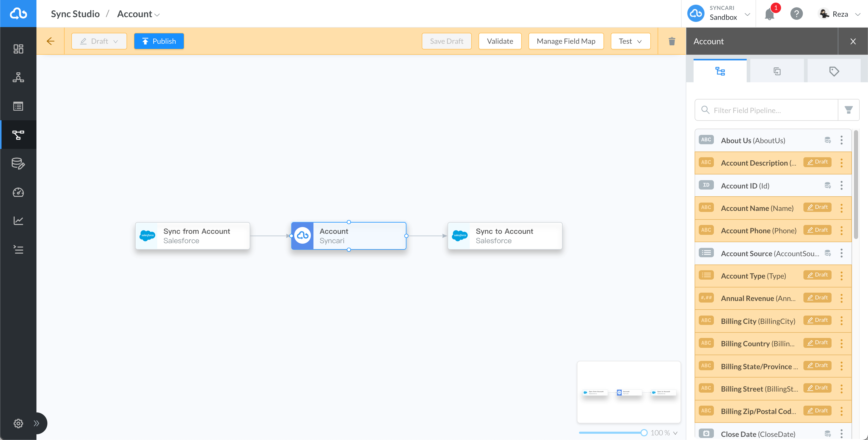
Task: Select the Sync from Account Salesforce node
Action: click(192, 236)
